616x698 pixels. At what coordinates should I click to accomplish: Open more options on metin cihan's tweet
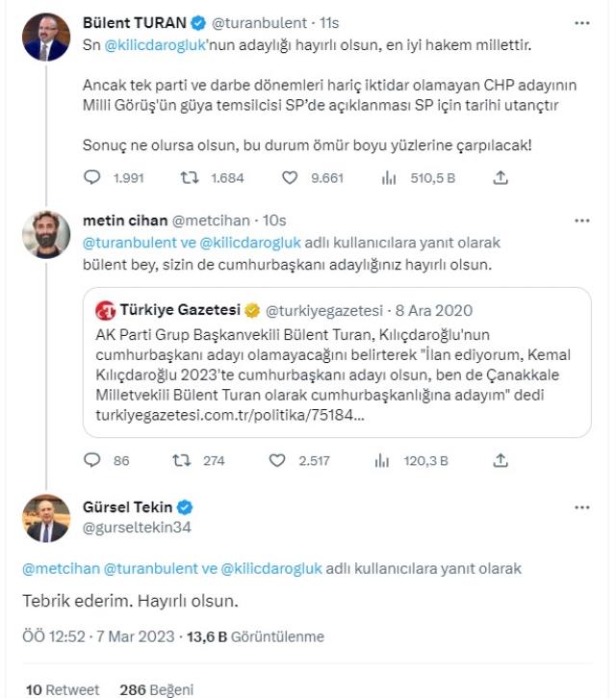pos(581,220)
